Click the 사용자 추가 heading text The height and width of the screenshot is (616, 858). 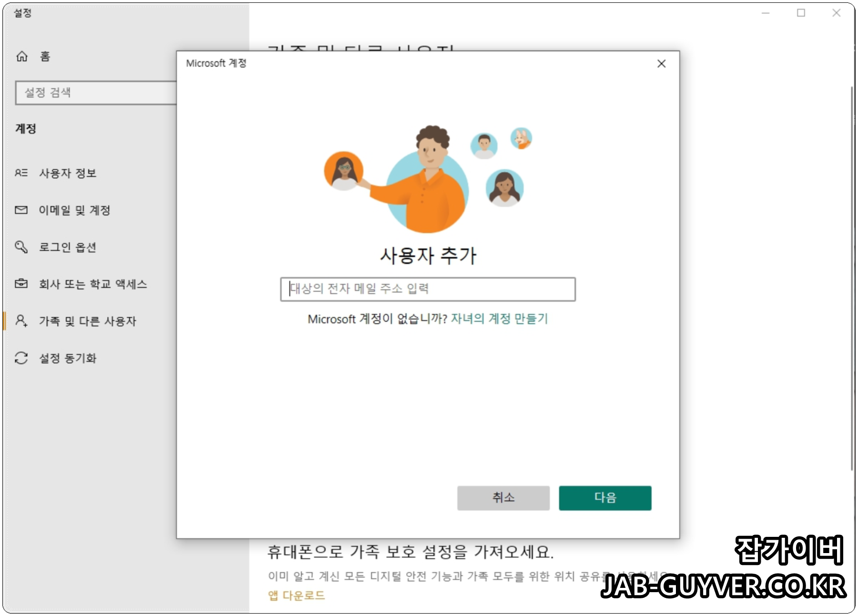coord(428,256)
